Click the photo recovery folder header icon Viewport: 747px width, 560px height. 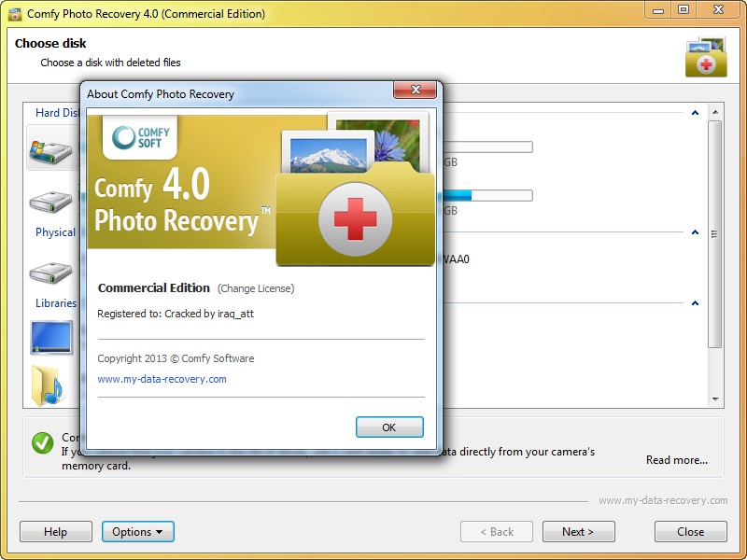(706, 57)
